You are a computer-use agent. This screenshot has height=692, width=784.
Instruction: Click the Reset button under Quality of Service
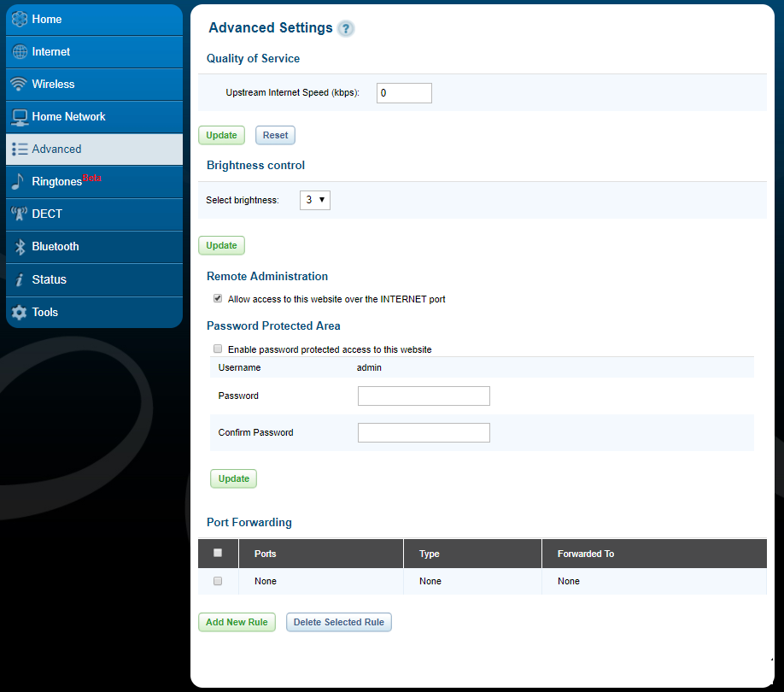275,135
